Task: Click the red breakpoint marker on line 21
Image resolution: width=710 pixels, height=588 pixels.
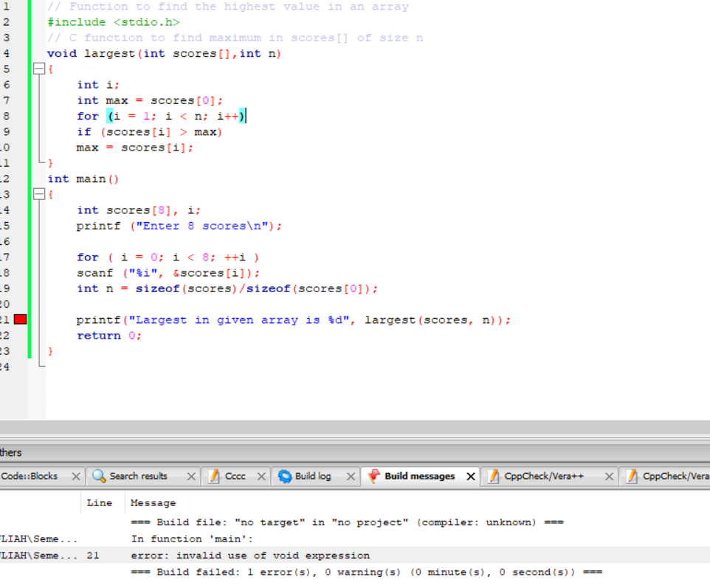Action: point(21,319)
